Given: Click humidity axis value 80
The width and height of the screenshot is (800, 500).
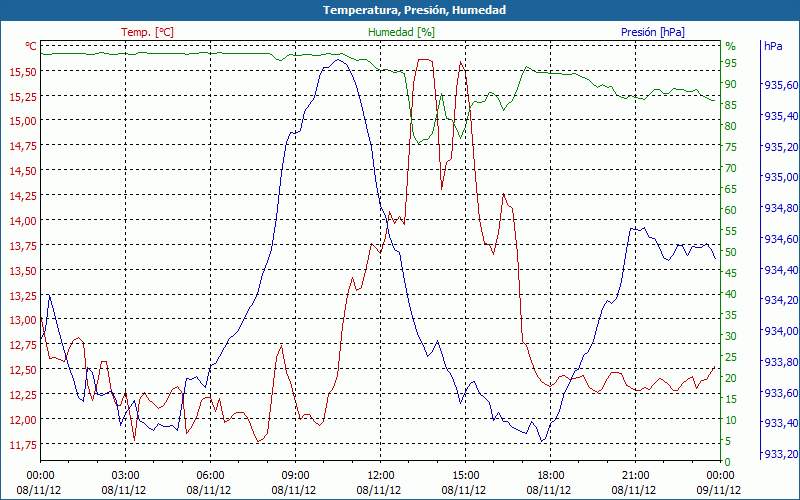Looking at the screenshot, I should [731, 126].
